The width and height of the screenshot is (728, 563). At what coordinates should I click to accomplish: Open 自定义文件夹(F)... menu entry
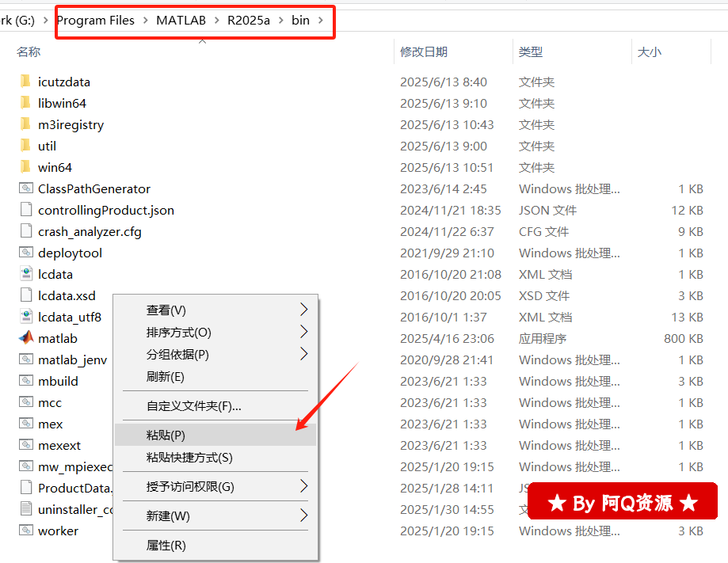tap(215, 406)
